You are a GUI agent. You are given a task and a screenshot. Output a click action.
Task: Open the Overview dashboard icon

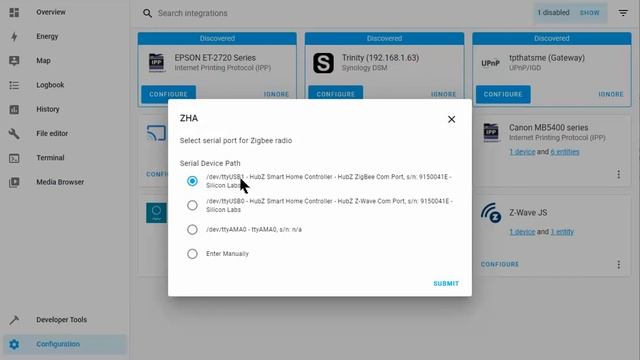14,12
